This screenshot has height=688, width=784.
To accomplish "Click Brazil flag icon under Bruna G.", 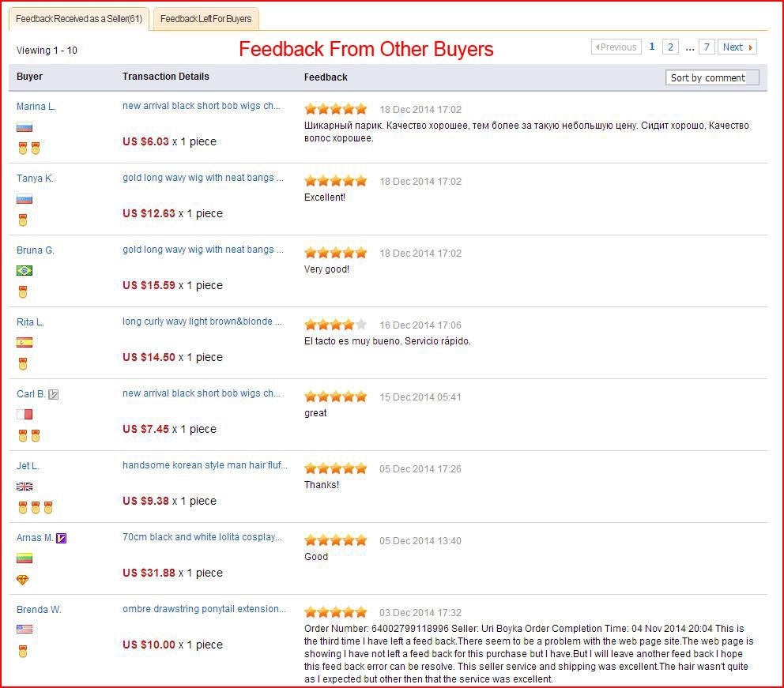I will click(24, 271).
